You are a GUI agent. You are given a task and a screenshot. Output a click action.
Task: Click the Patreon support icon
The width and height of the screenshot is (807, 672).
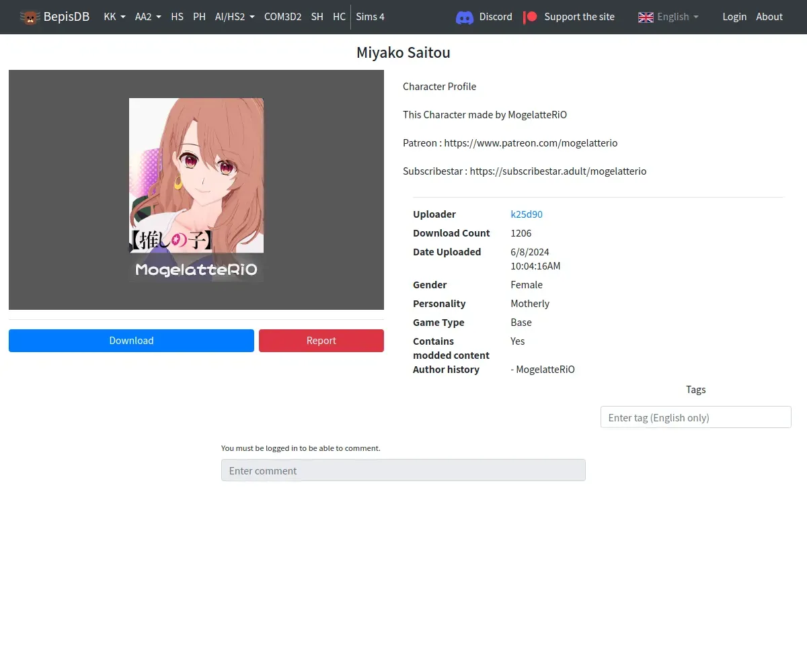tap(531, 17)
